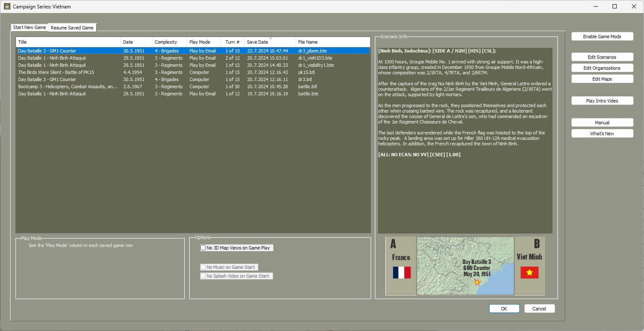The height and width of the screenshot is (331, 644).
Task: Click turn value 1 of 30
Action: pyautogui.click(x=233, y=87)
